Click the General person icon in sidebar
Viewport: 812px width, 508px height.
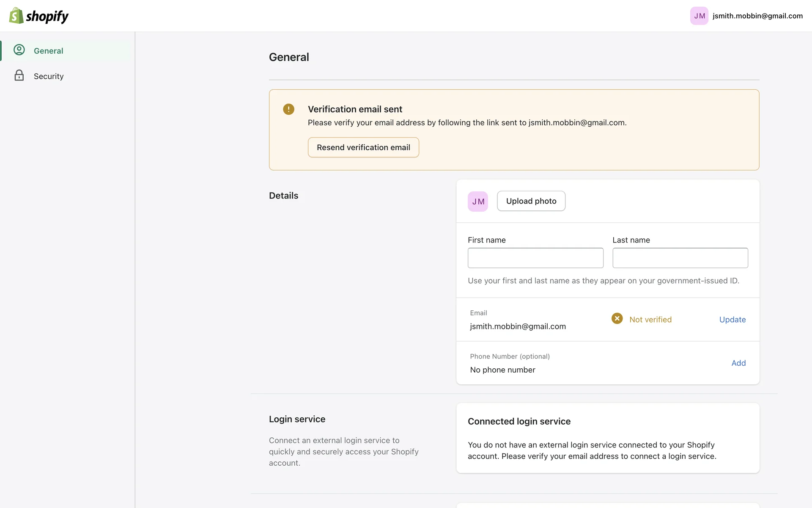click(19, 50)
